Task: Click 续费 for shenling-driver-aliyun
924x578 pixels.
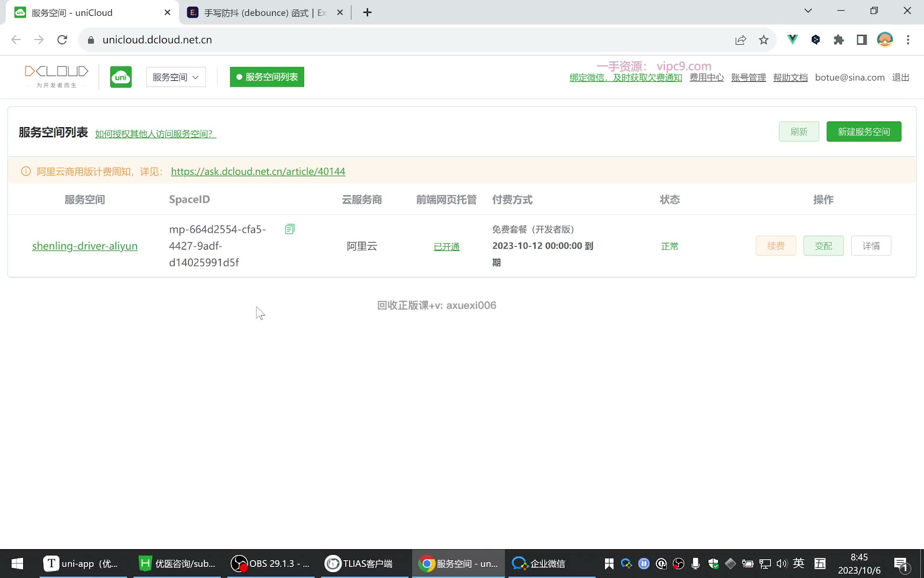Action: pos(776,246)
